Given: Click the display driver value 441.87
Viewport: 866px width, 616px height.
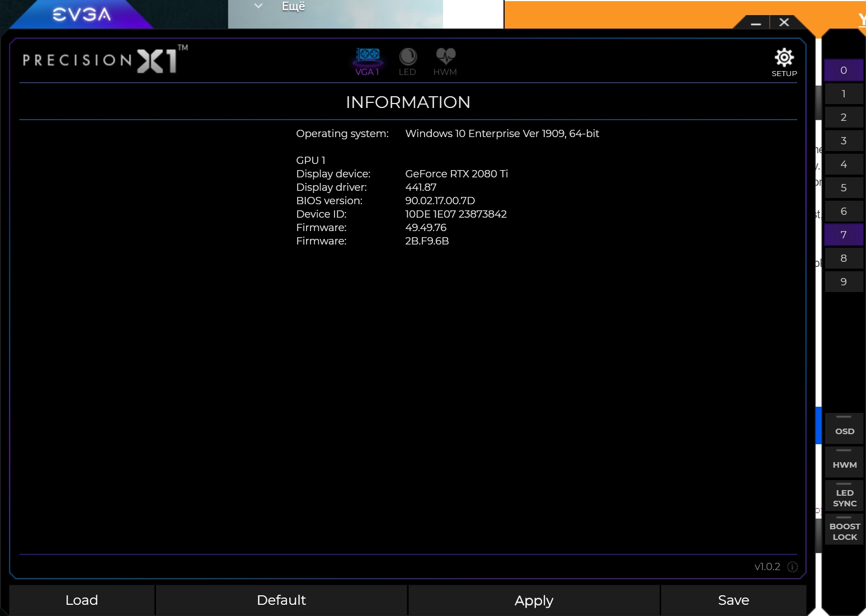Looking at the screenshot, I should click(421, 187).
